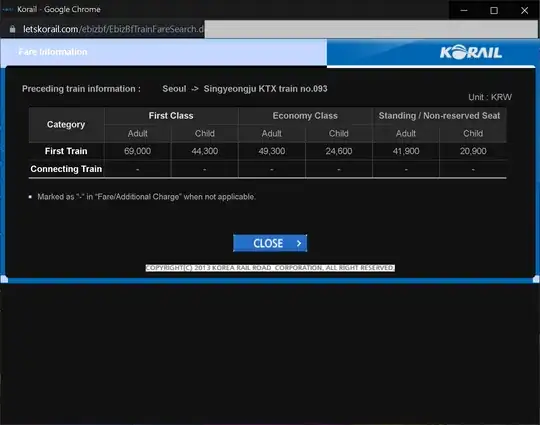This screenshot has height=425, width=540.
Task: Click the First Train row label
Action: click(x=66, y=151)
